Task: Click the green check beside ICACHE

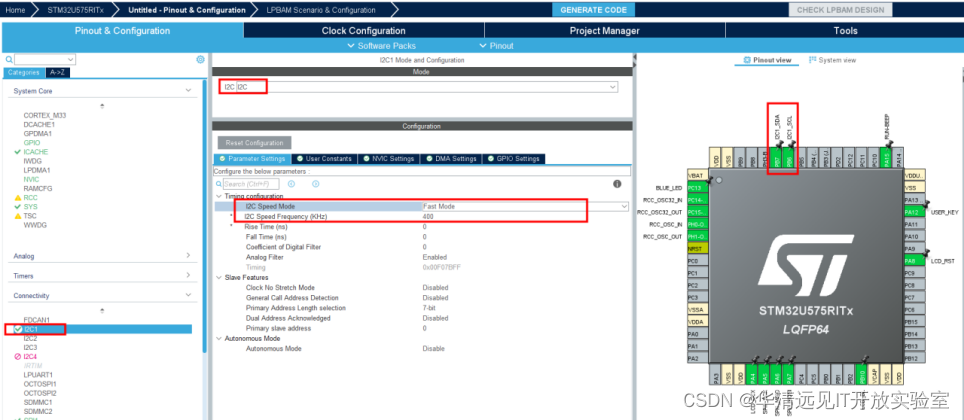Action: (17, 152)
